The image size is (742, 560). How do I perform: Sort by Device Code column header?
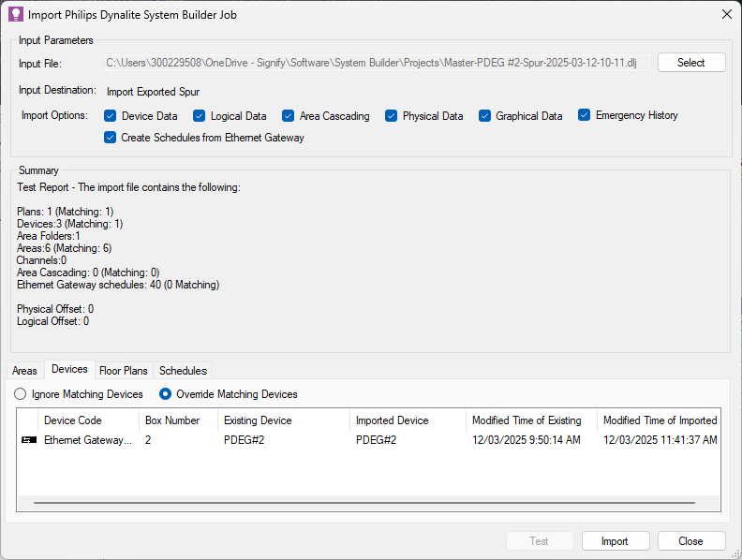tap(73, 420)
